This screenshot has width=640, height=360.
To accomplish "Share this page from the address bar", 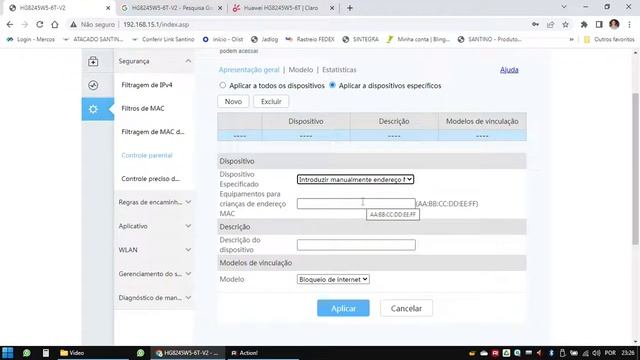I will pos(550,24).
